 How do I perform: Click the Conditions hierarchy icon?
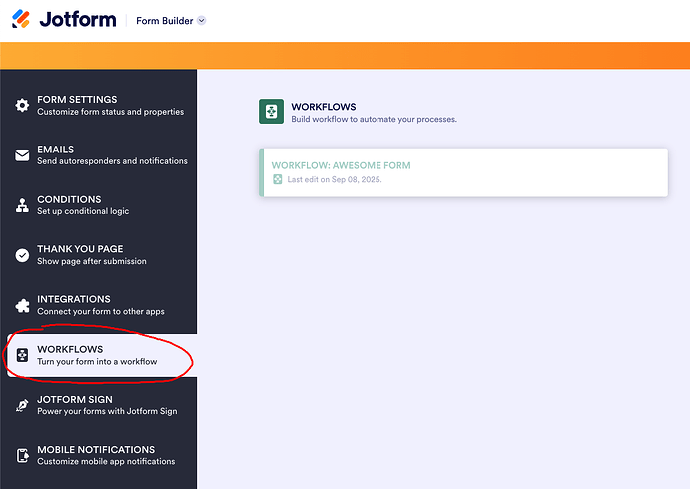tap(22, 205)
